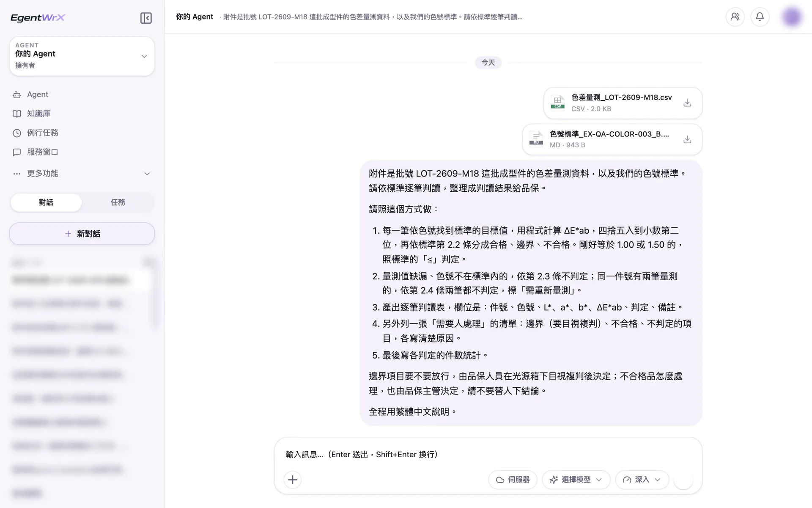Start a 新對話
812x508 pixels.
point(82,234)
